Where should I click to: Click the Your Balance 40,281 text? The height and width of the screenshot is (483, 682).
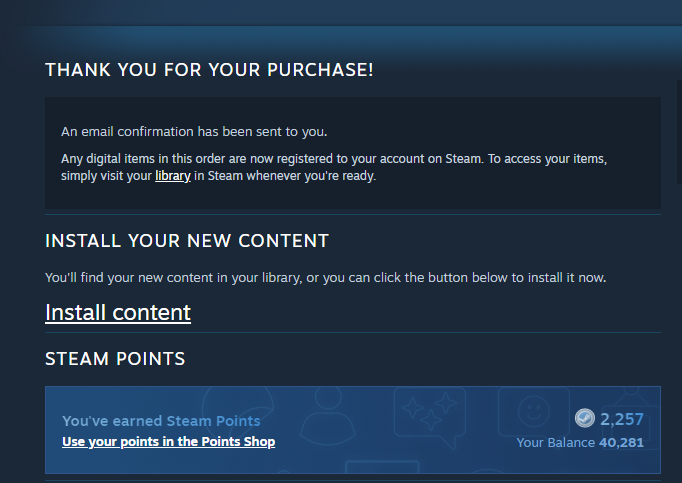[580, 443]
